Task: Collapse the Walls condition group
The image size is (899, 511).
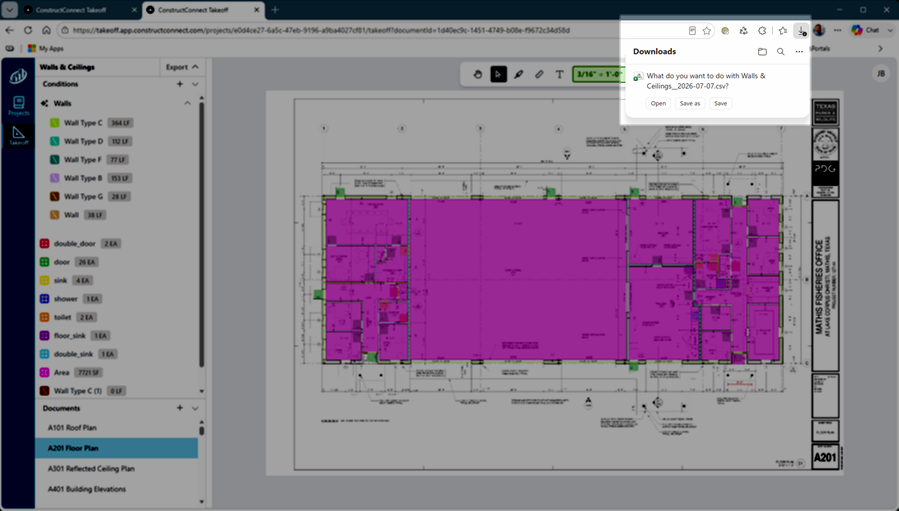Action: (x=187, y=103)
